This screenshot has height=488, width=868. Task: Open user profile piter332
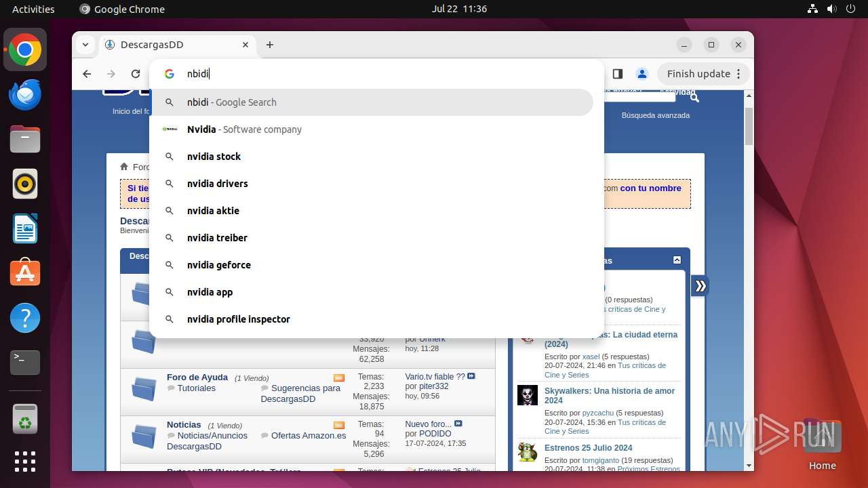[x=434, y=386]
